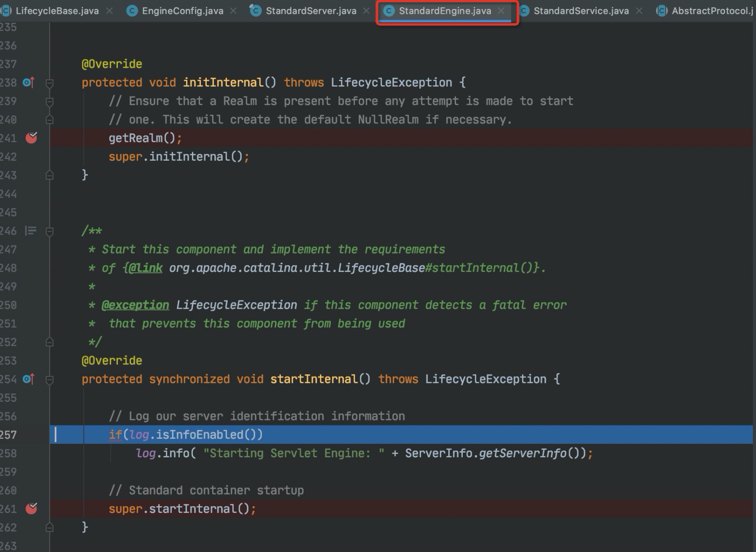Toggle rendered doc view icon on line 246
756x552 pixels.
pos(30,231)
